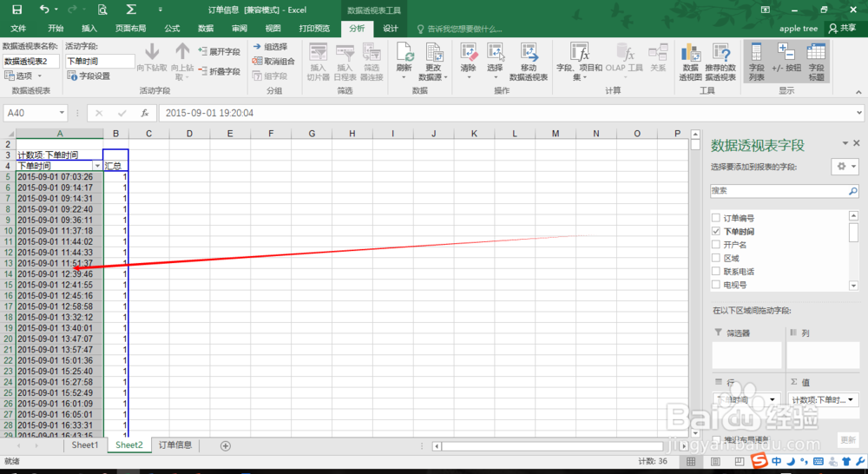Click the AutoSum sigma icon

pos(131,10)
